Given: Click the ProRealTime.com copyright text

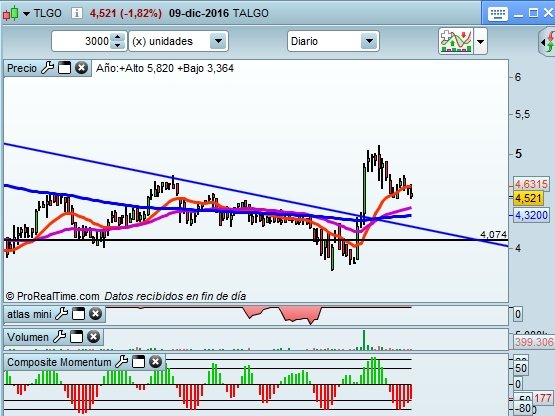Looking at the screenshot, I should point(52,296).
